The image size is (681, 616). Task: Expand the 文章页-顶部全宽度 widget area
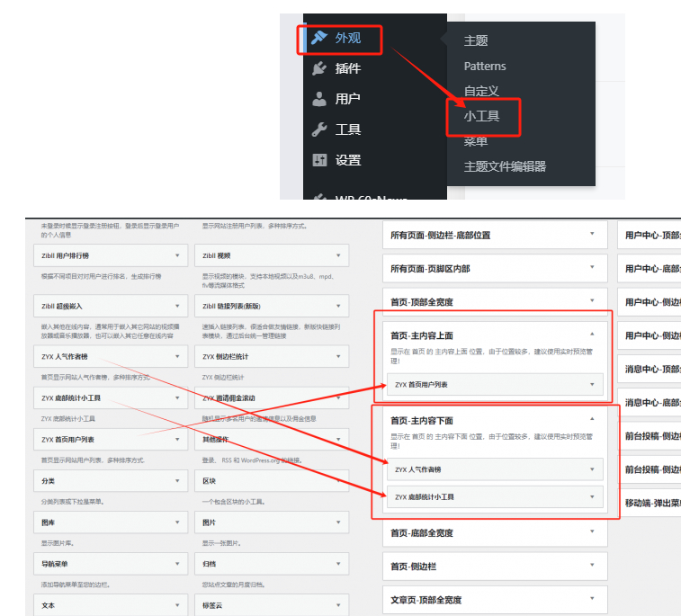click(x=592, y=599)
